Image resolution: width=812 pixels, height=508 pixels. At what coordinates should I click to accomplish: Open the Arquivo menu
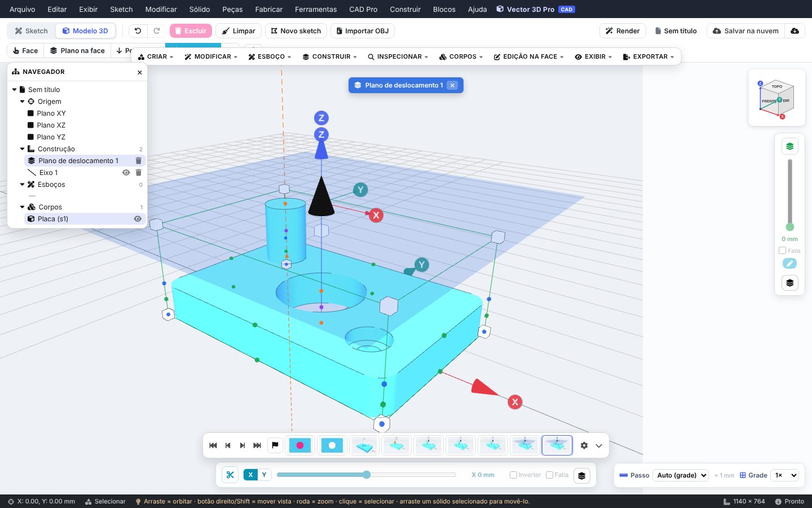pos(23,10)
